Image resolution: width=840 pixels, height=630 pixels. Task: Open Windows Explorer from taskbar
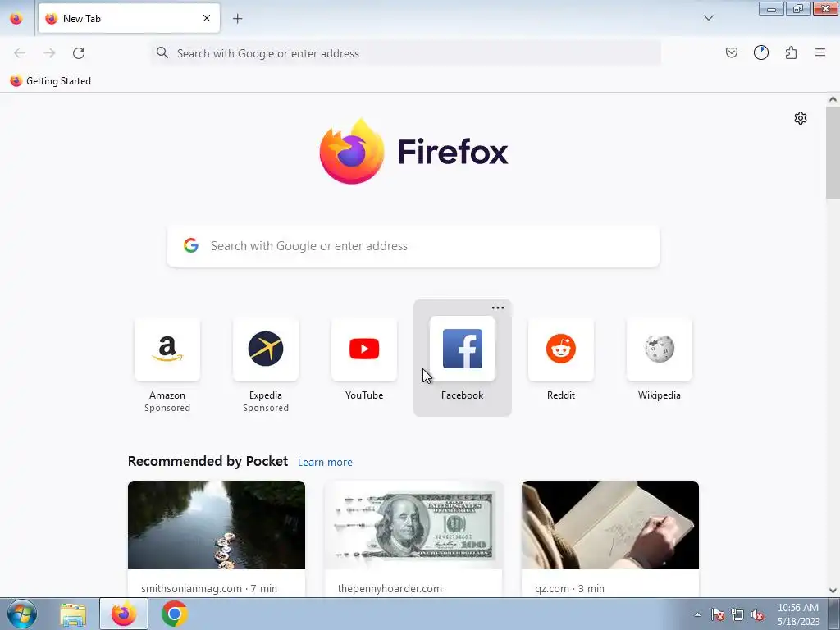(73, 614)
